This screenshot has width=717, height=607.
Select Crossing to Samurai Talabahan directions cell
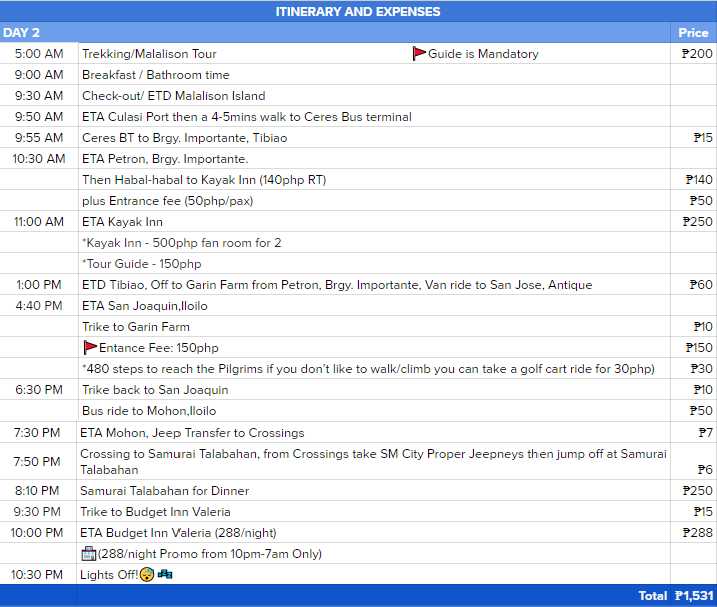coord(373,462)
